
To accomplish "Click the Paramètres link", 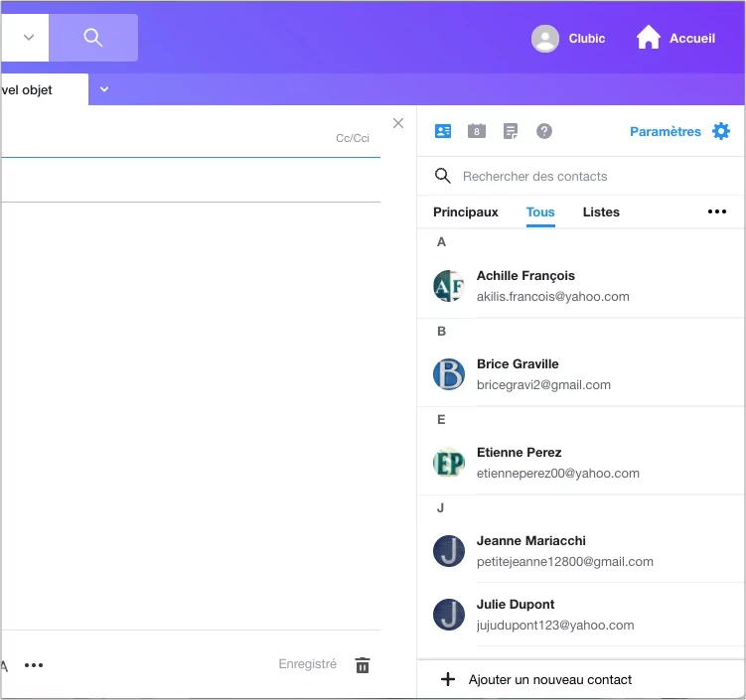I will pyautogui.click(x=666, y=132).
